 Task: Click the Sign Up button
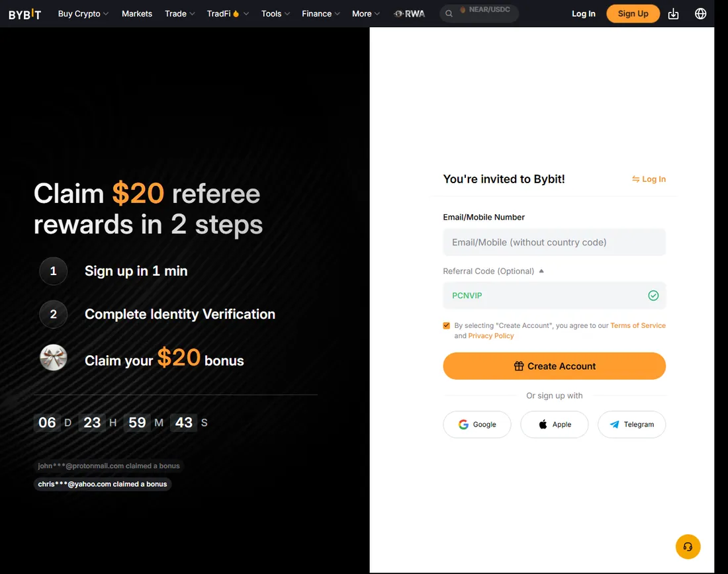point(633,14)
